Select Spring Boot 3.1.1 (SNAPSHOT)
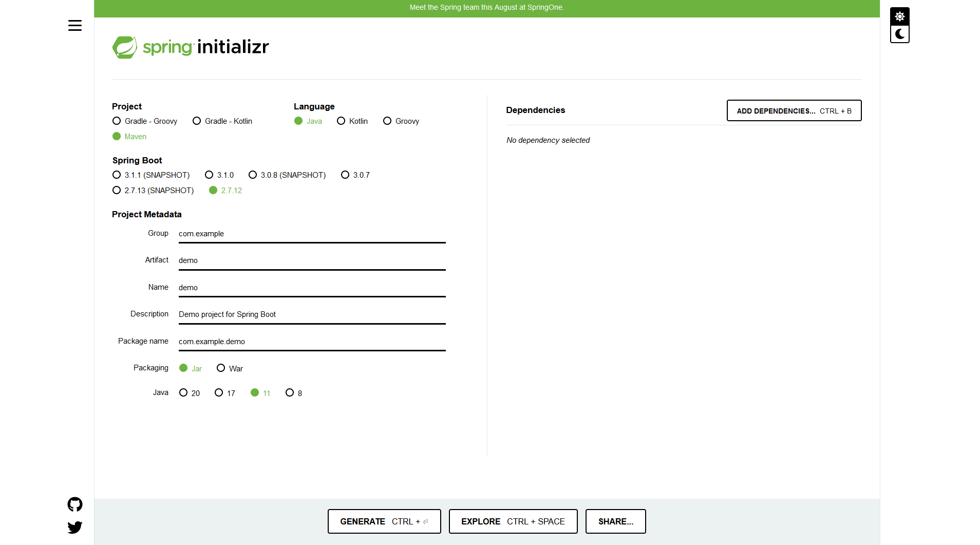The height and width of the screenshot is (545, 980). (151, 175)
